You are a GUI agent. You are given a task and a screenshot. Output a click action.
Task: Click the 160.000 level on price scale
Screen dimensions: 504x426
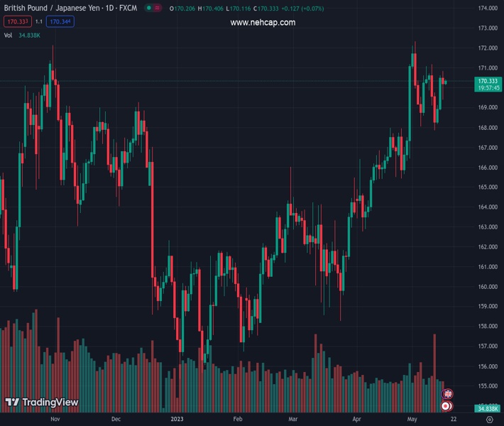click(x=487, y=287)
